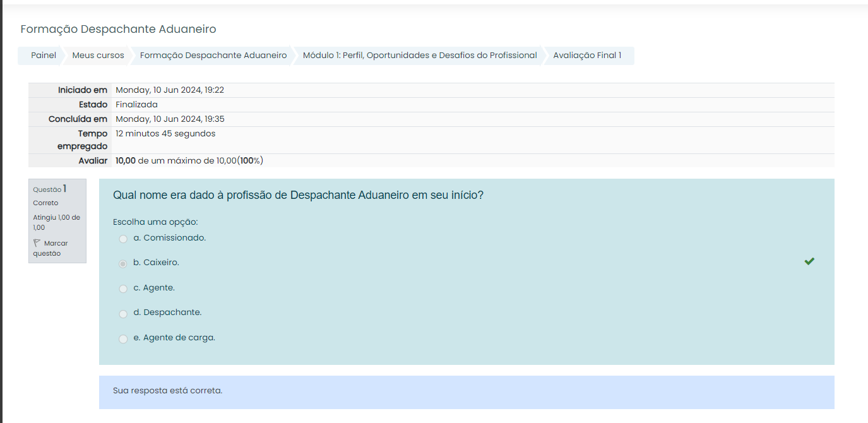Open Meus cursos from the breadcrumb
The image size is (868, 423).
pyautogui.click(x=98, y=56)
